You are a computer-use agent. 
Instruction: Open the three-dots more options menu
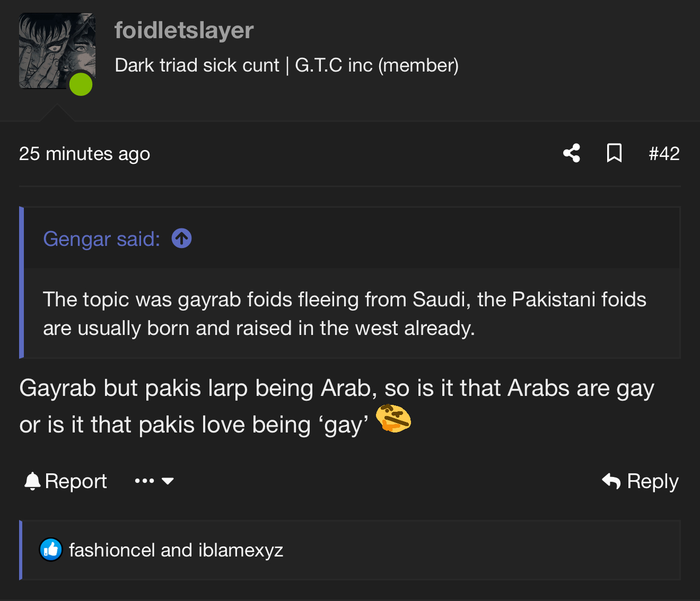click(144, 481)
